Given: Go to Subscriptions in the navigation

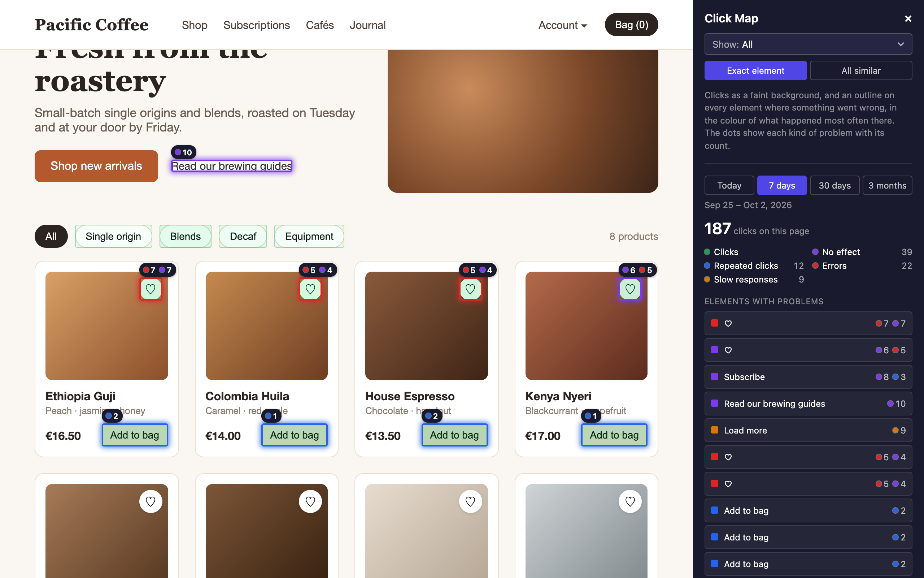Looking at the screenshot, I should [x=256, y=25].
